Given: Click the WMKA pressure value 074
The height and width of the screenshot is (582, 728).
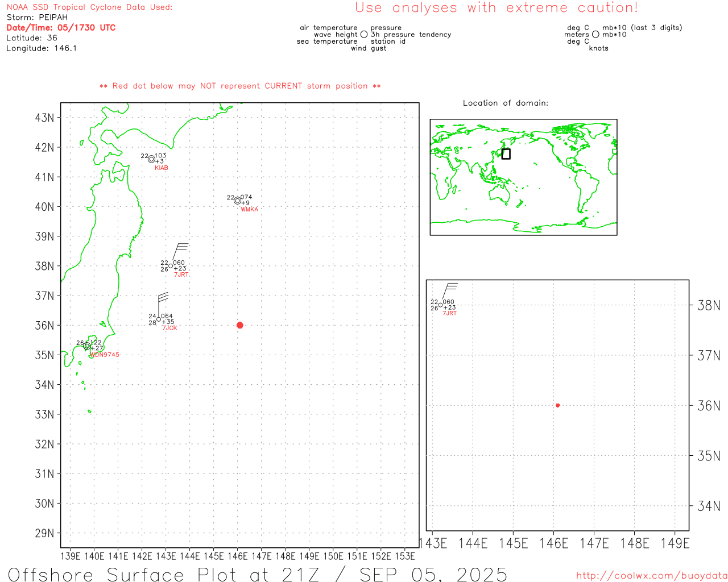Looking at the screenshot, I should point(246,197).
